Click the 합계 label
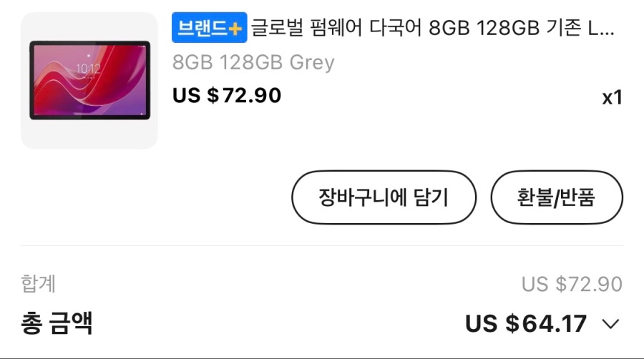Screen dimensions: 644x359 (39, 284)
